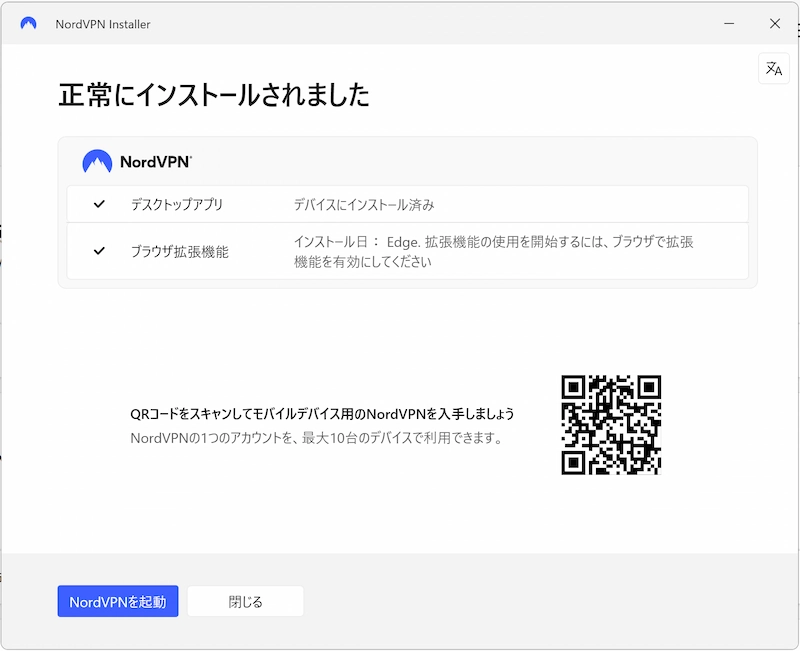Screen dimensions: 800x651
Task: Click the NordVPN mountain logo in card
Action: coord(97,161)
